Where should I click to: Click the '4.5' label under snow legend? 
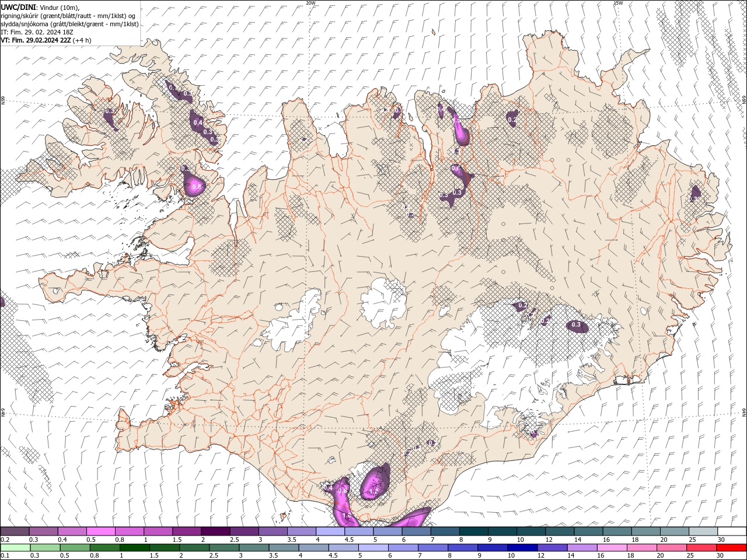[349, 540]
